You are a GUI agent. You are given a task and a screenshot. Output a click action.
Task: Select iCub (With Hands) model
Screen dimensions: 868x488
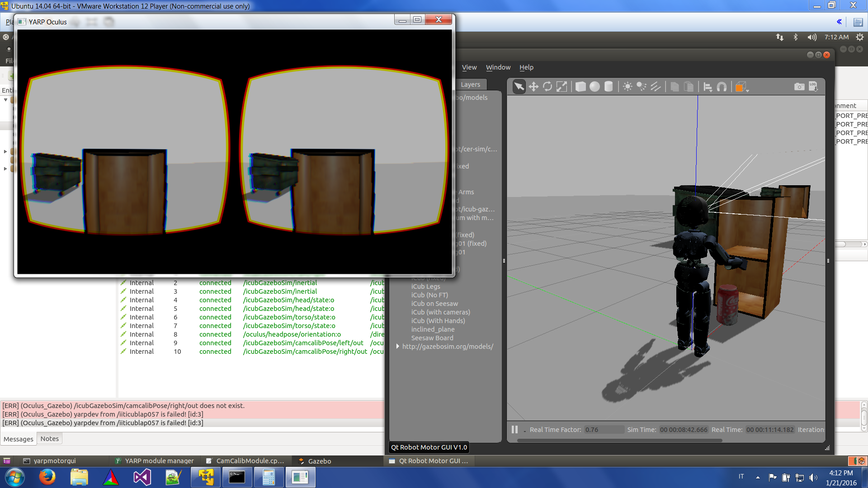click(x=438, y=321)
